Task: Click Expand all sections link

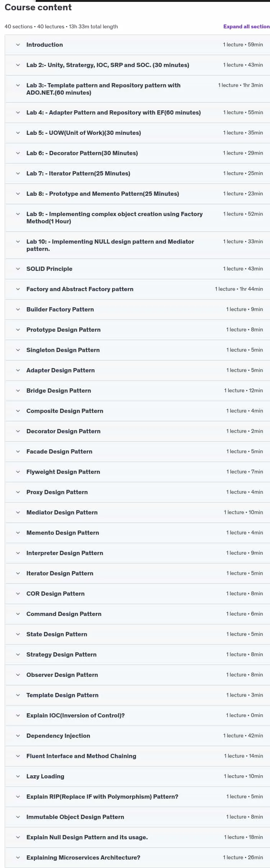Action: click(x=246, y=26)
